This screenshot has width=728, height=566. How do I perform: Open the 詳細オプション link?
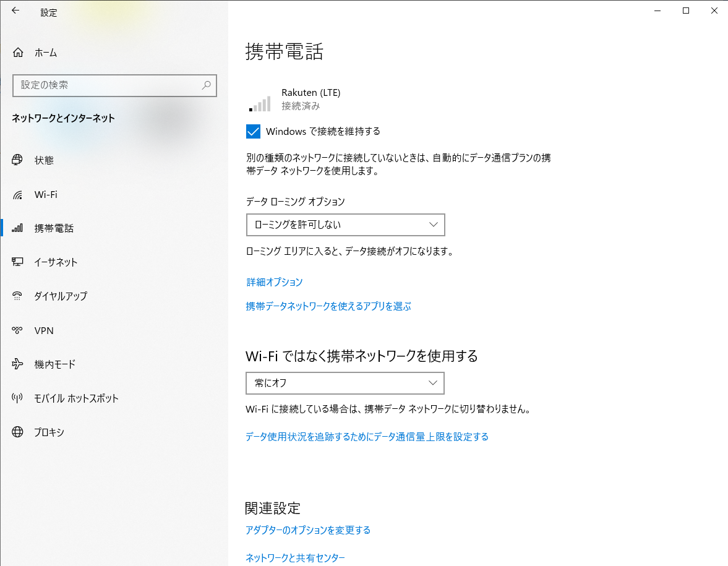pos(274,282)
